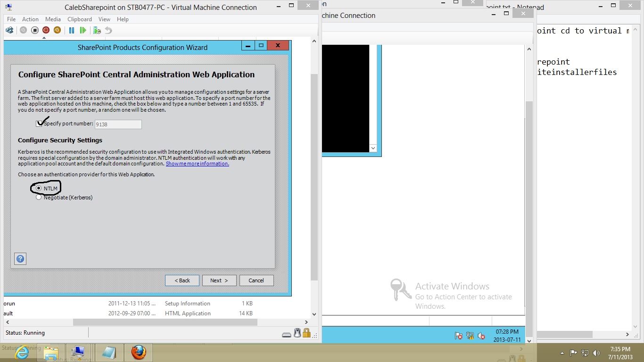Click the VM window horizontal scrollbar thumb
The image size is (644, 362).
point(165,322)
